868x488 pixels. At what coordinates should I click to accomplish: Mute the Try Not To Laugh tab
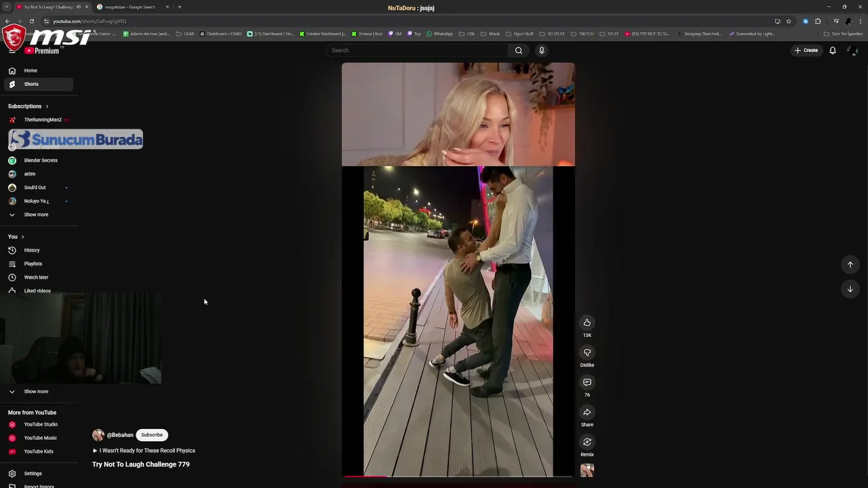click(79, 7)
